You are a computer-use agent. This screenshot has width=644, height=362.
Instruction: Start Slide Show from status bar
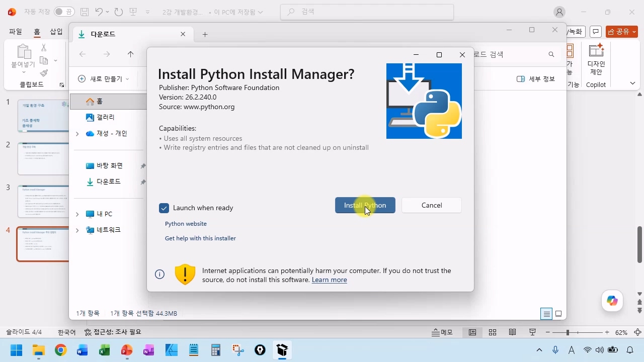point(533,332)
